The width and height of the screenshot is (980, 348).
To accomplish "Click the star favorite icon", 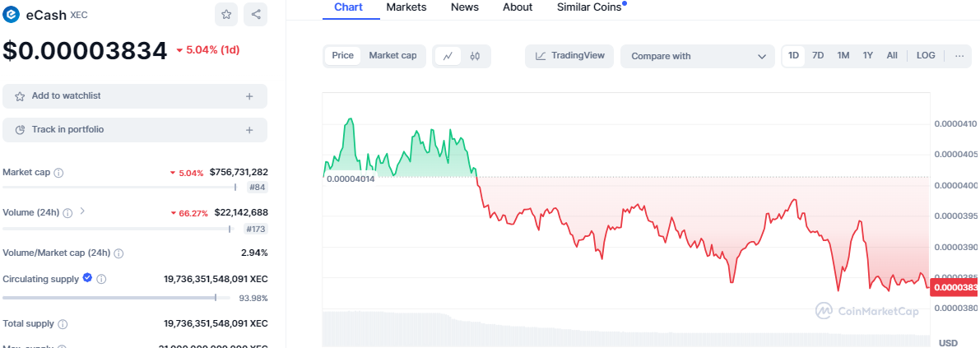I will pos(226,14).
